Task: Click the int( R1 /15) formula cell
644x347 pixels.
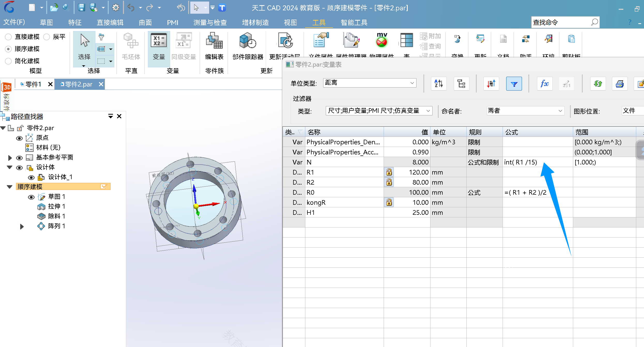Action: (x=538, y=162)
